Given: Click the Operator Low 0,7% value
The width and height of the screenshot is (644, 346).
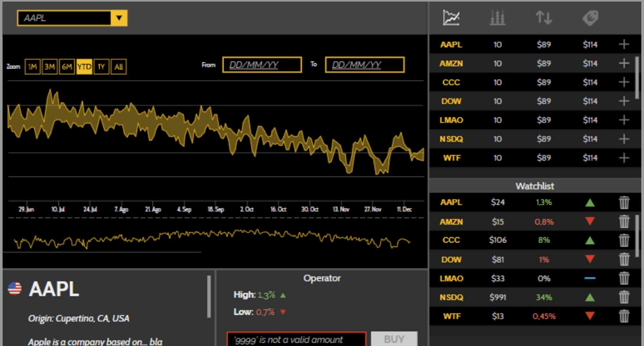Looking at the screenshot, I should [265, 312].
